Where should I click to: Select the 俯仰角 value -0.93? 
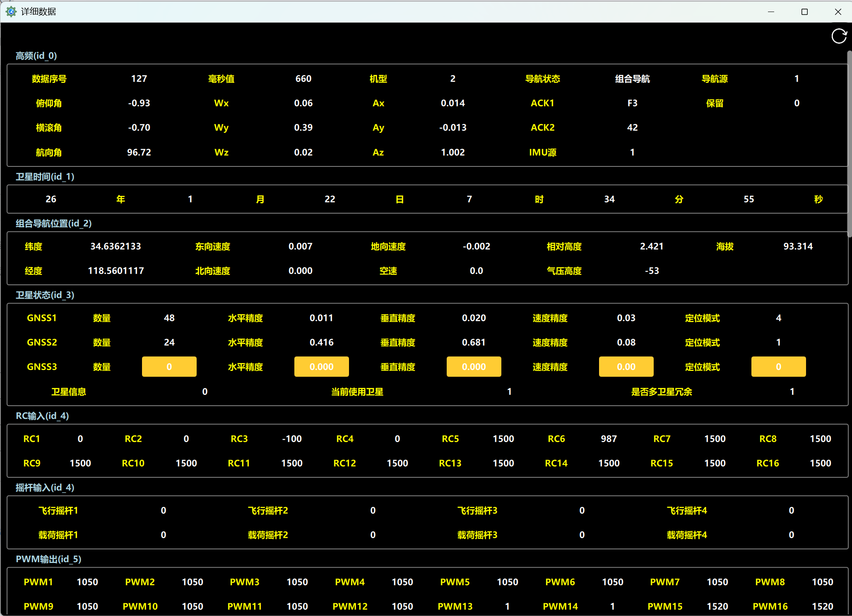click(139, 103)
